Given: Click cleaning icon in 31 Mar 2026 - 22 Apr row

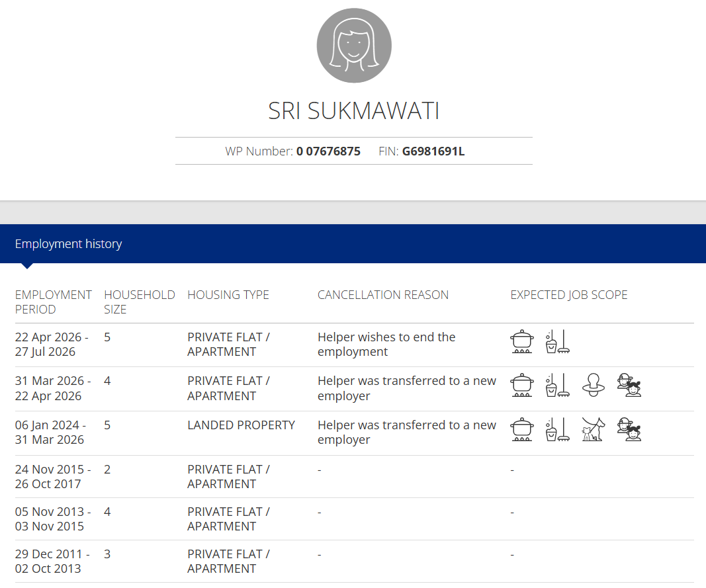Looking at the screenshot, I should (557, 385).
